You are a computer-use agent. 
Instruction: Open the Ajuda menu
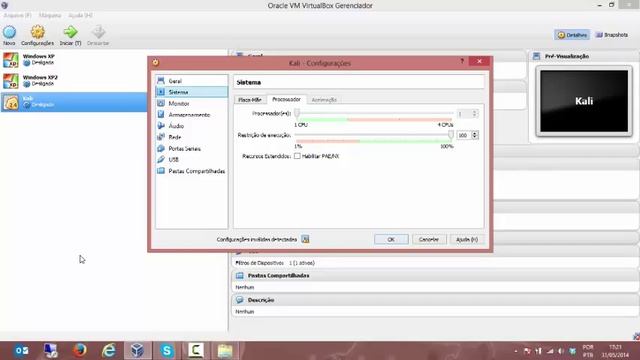[80, 15]
